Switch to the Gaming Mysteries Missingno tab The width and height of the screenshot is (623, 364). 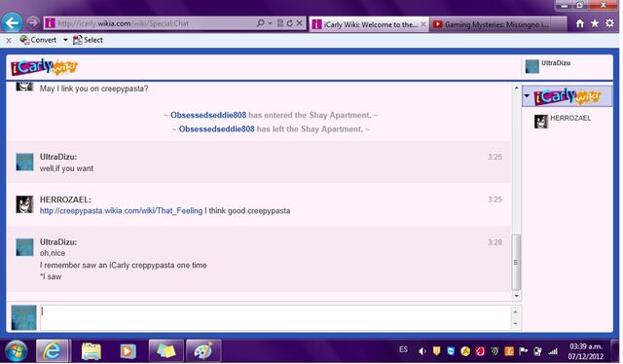pos(497,24)
